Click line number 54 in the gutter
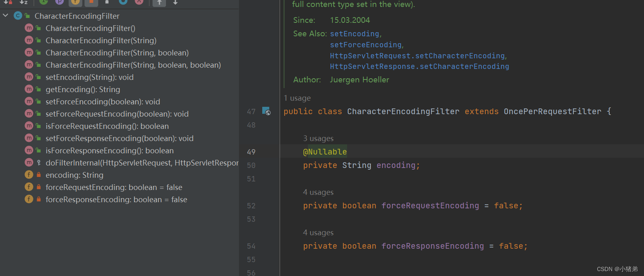644x276 pixels. coord(251,246)
